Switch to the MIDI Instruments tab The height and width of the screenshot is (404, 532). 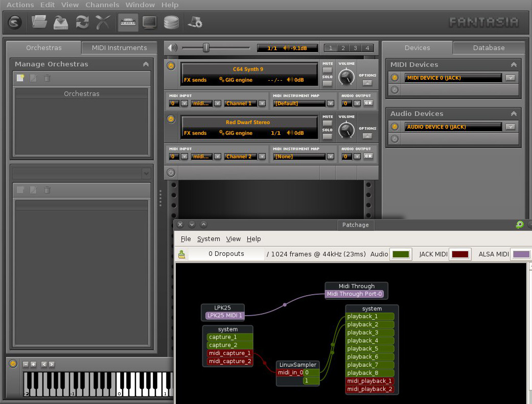pyautogui.click(x=119, y=48)
